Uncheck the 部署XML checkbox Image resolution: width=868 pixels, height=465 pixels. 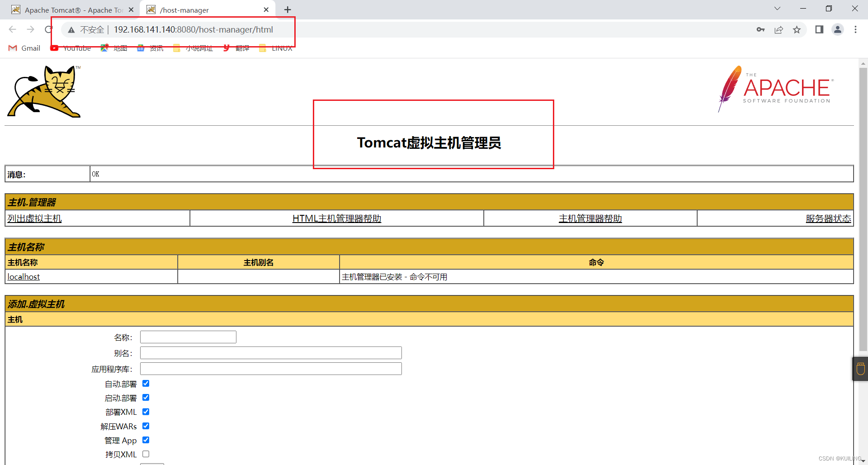146,412
